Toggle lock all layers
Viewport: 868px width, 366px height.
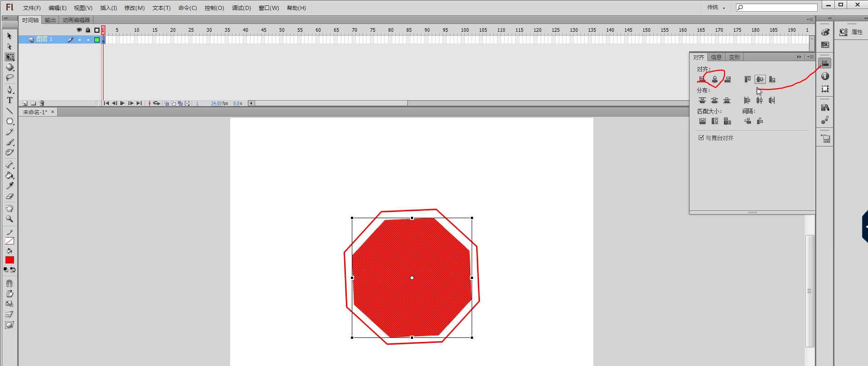point(88,30)
